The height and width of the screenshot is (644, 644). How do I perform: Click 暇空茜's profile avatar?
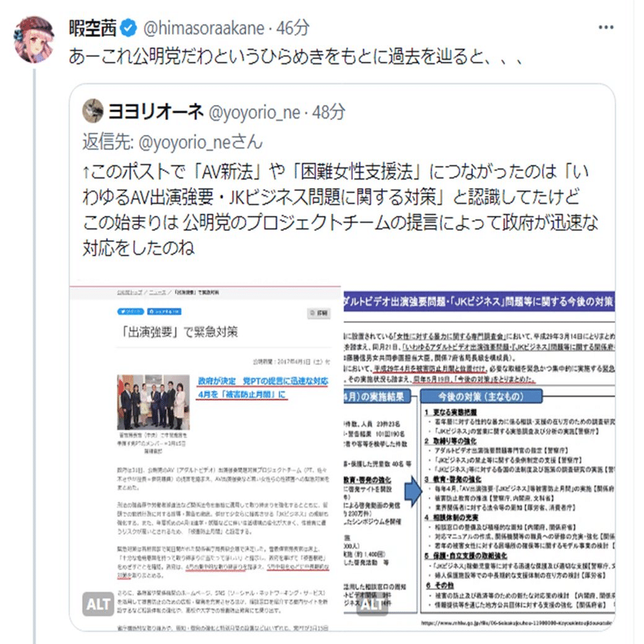(x=35, y=40)
